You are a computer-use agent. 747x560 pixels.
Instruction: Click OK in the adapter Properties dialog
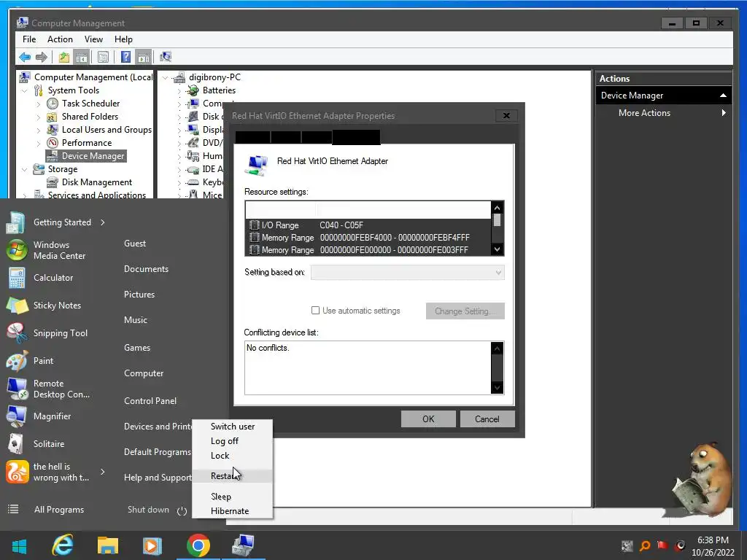click(428, 419)
